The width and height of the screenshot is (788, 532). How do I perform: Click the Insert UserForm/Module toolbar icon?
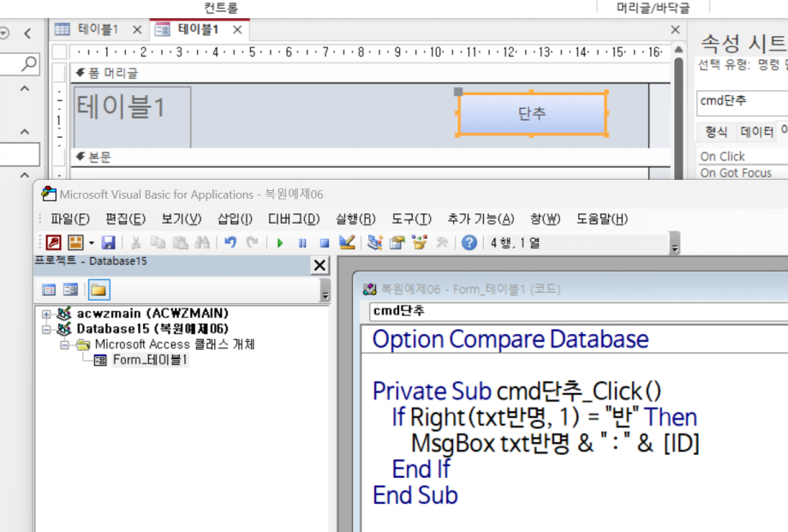pos(75,243)
